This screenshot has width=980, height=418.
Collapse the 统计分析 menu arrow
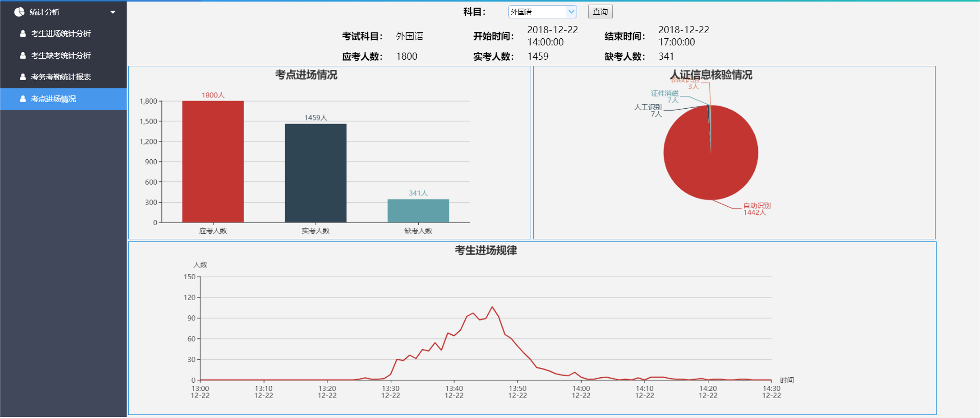[113, 12]
